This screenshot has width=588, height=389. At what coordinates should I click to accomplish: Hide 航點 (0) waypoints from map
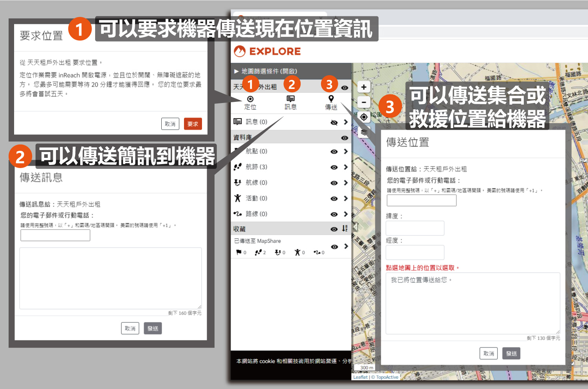tap(334, 152)
